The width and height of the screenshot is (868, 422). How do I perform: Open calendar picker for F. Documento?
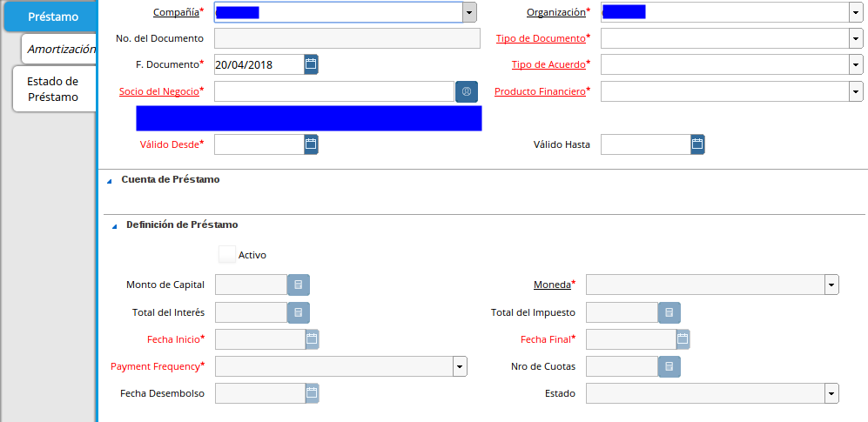pyautogui.click(x=311, y=64)
